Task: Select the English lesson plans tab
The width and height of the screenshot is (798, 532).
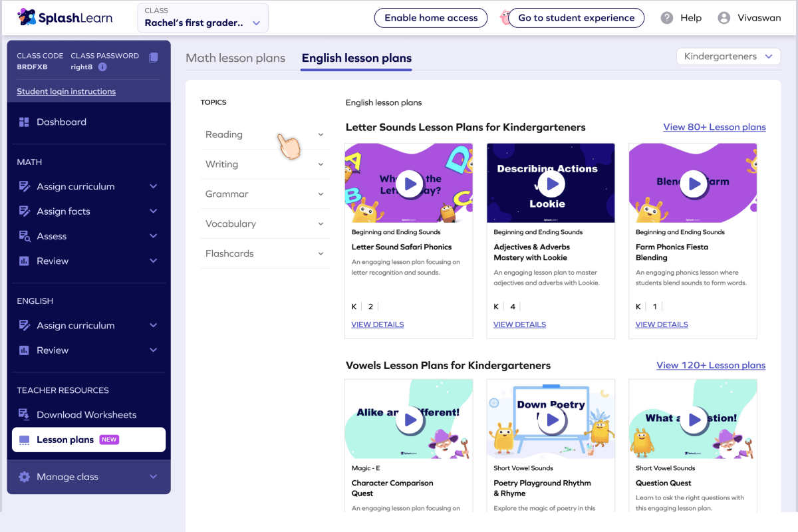Action: 356,58
